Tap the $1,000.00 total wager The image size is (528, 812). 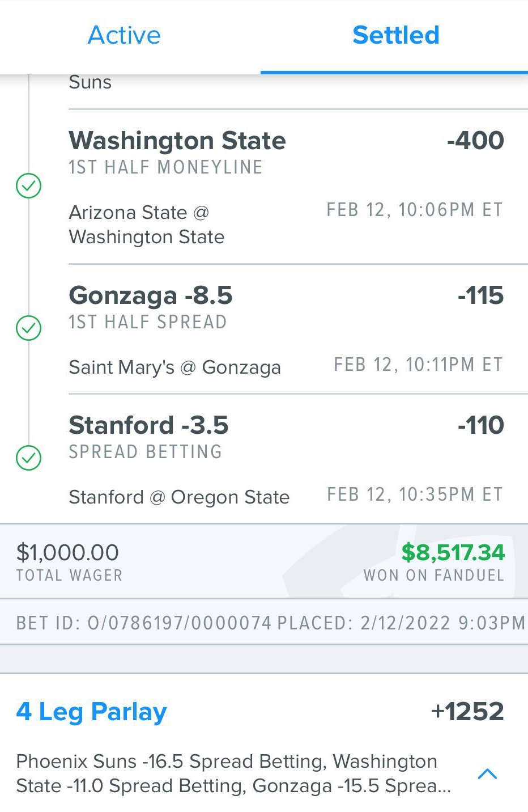pyautogui.click(x=67, y=552)
